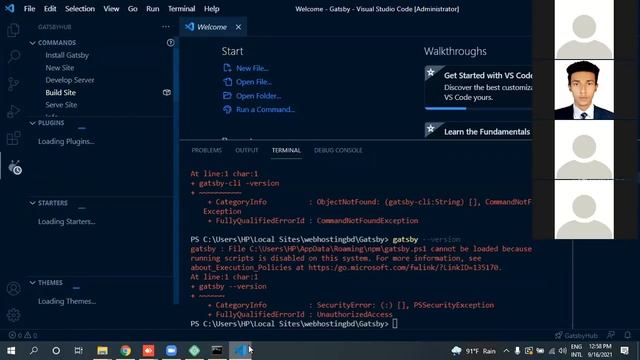Collapse the THEMES section
The width and height of the screenshot is (640, 360).
33,282
